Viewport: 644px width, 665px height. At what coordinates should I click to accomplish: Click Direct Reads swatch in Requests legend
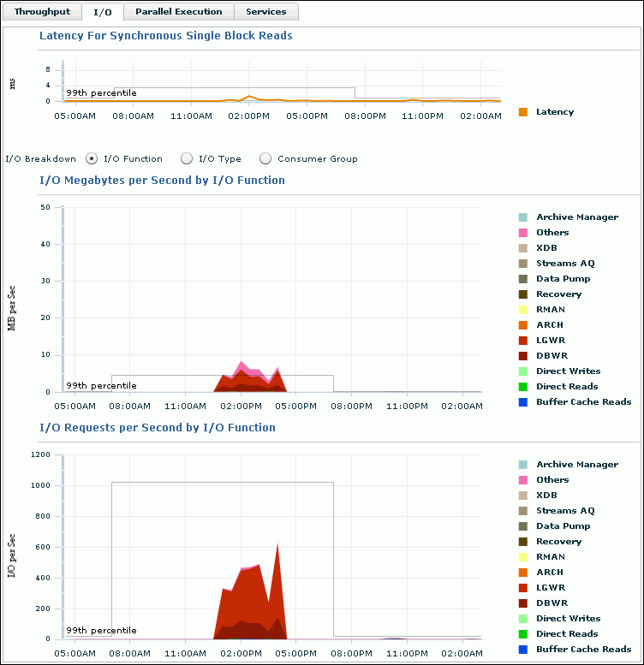522,634
